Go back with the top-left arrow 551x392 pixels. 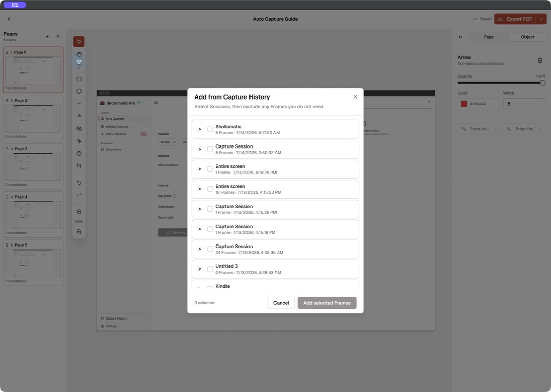tap(10, 19)
